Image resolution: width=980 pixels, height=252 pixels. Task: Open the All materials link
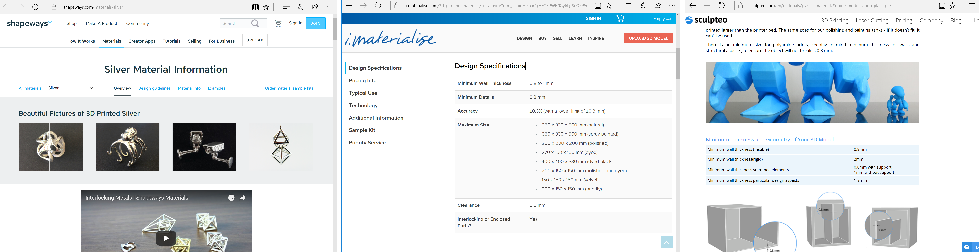pos(30,88)
